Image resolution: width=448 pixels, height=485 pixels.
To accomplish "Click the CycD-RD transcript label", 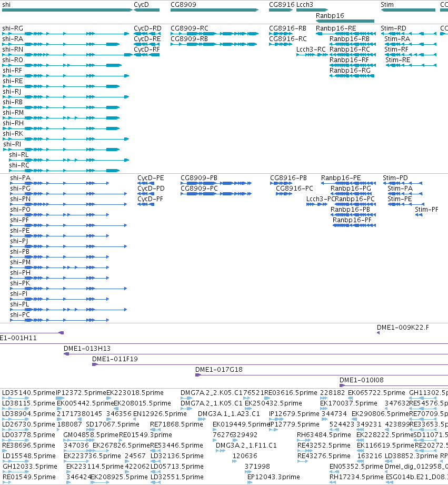I will pyautogui.click(x=147, y=28).
